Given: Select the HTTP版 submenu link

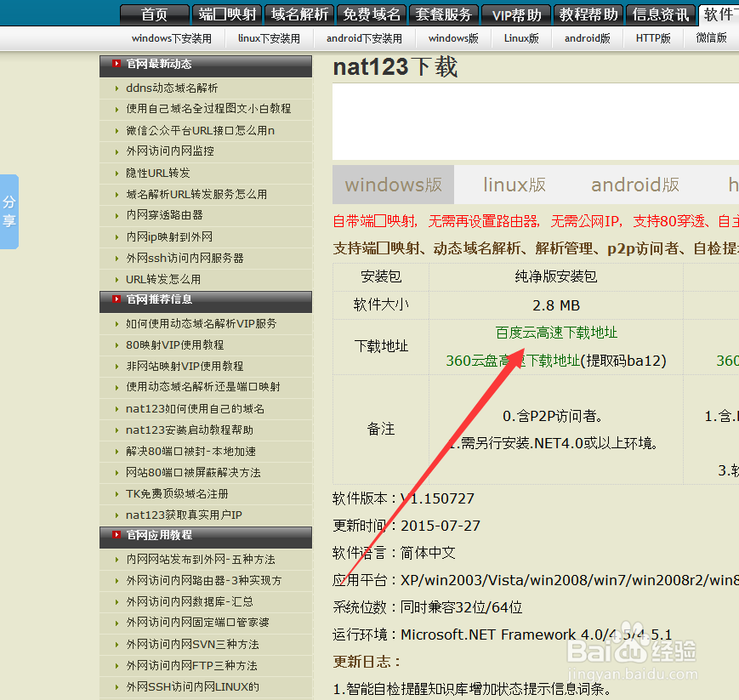Looking at the screenshot, I should click(x=653, y=38).
